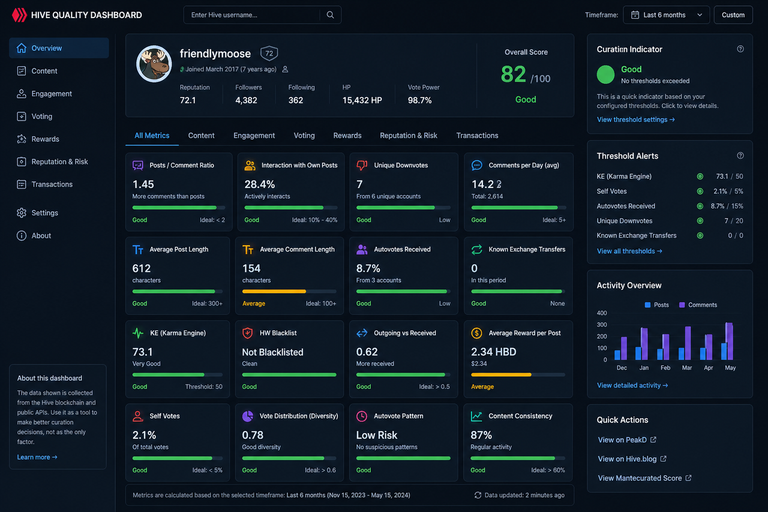Click the Content Consistency chart icon
Viewport: 768px width, 512px height.
coord(477,416)
